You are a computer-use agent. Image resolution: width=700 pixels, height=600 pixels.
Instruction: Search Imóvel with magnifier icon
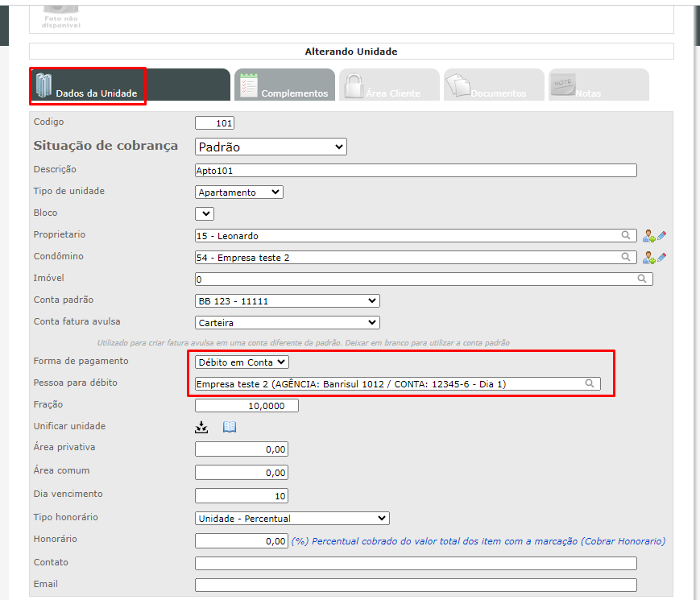[x=642, y=279]
